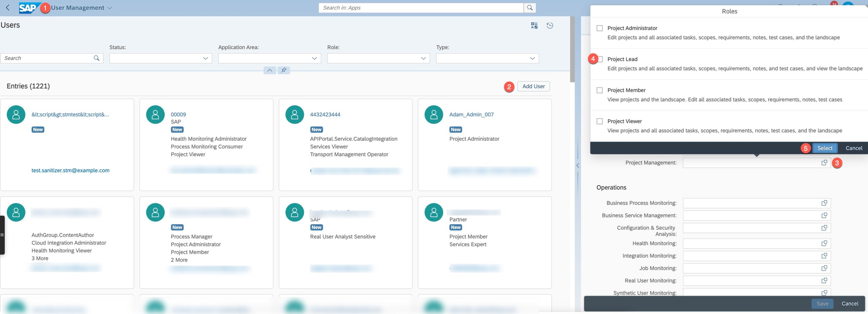Expand the Type filter dropdown
Image resolution: width=868 pixels, height=314 pixels.
tap(532, 58)
